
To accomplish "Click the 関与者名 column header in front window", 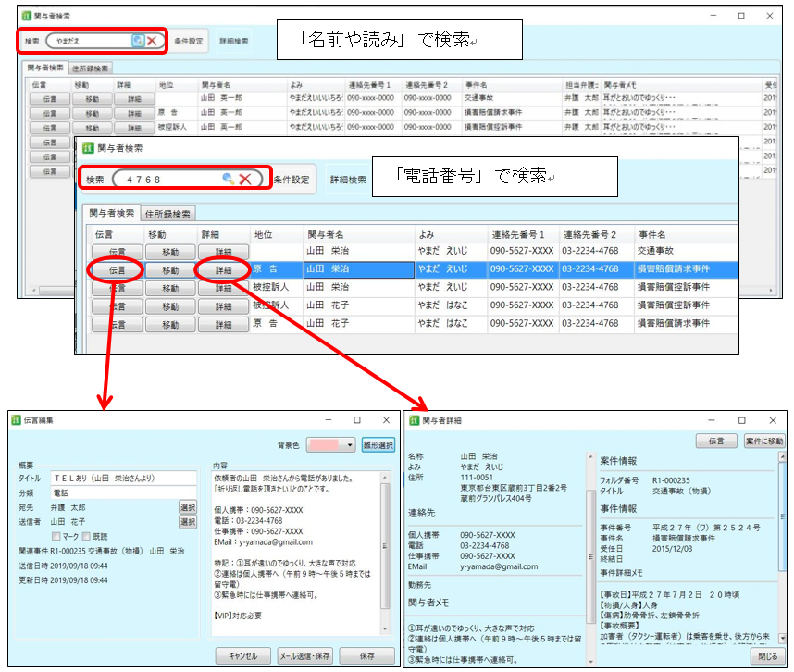I will coord(358,234).
